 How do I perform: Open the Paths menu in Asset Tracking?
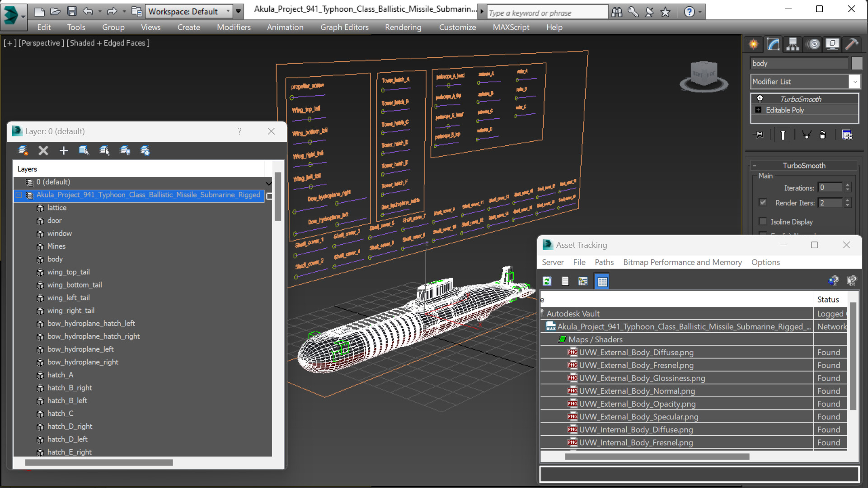coord(604,262)
